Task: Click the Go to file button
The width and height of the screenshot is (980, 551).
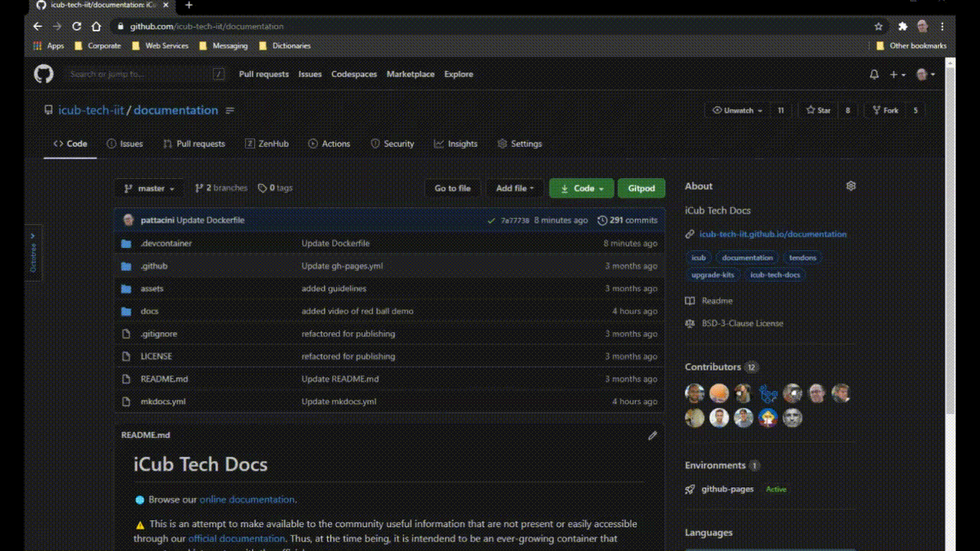Action: click(x=452, y=188)
